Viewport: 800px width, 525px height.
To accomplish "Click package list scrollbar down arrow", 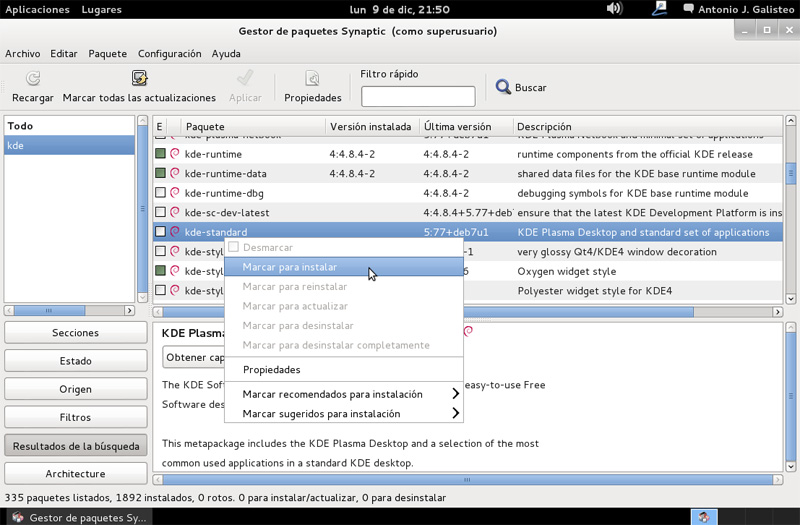I will (791, 299).
